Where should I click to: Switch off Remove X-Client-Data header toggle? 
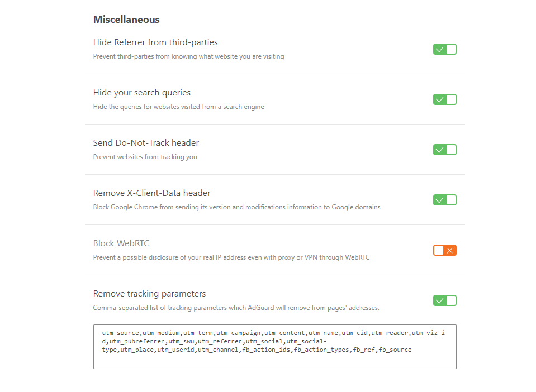444,200
